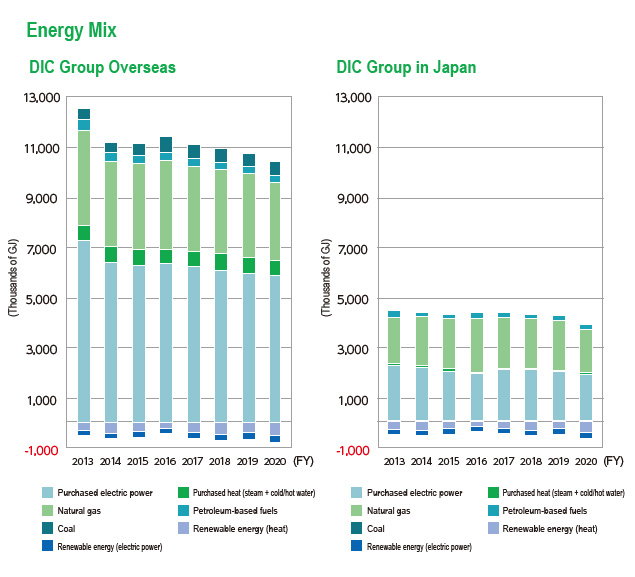Click the 2015 bar in the Japan chart

point(449,375)
